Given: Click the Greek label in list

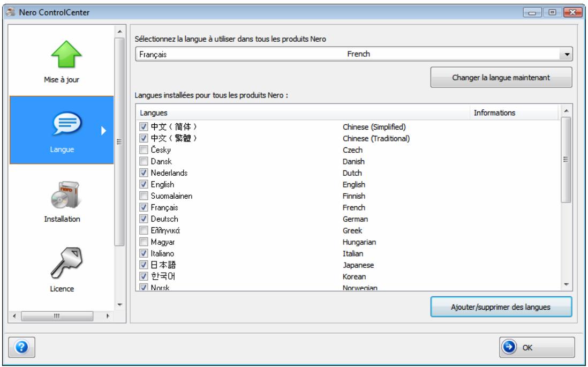Looking at the screenshot, I should click(352, 230).
